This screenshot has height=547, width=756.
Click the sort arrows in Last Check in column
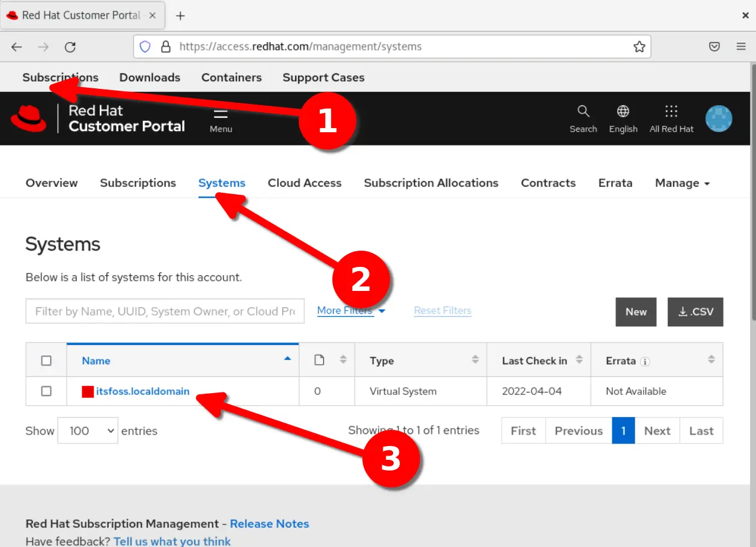(579, 359)
